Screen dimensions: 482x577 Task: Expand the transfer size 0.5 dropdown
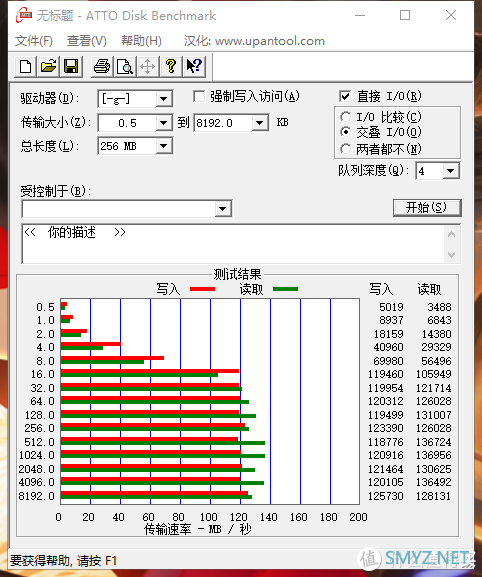pos(163,123)
